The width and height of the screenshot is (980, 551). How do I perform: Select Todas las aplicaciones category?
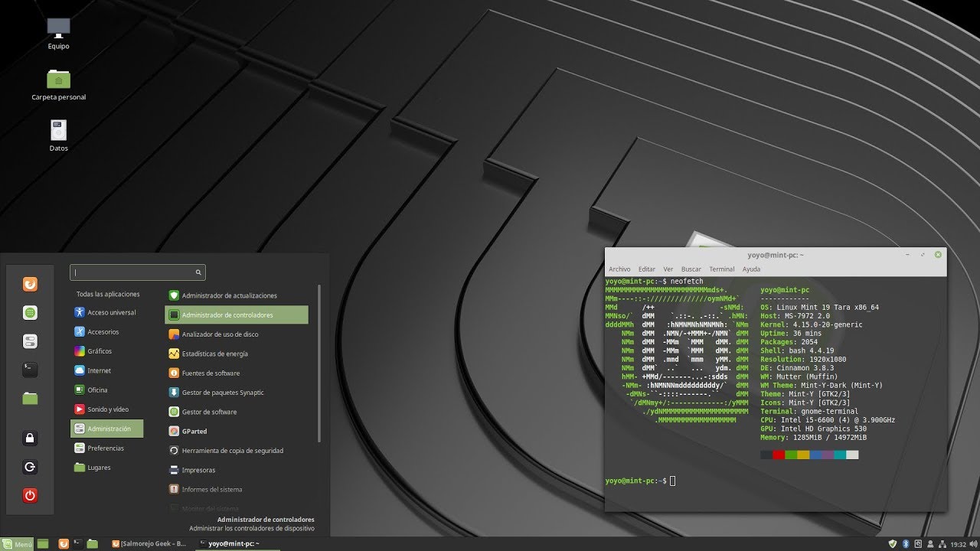(106, 295)
